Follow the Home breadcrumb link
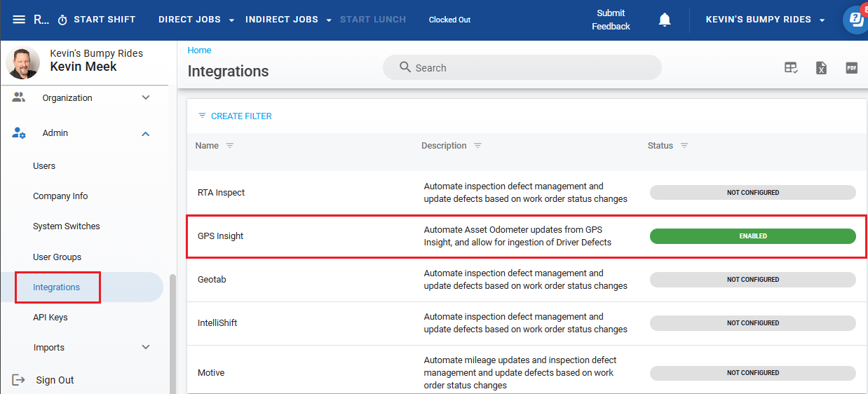The width and height of the screenshot is (868, 394). point(199,50)
